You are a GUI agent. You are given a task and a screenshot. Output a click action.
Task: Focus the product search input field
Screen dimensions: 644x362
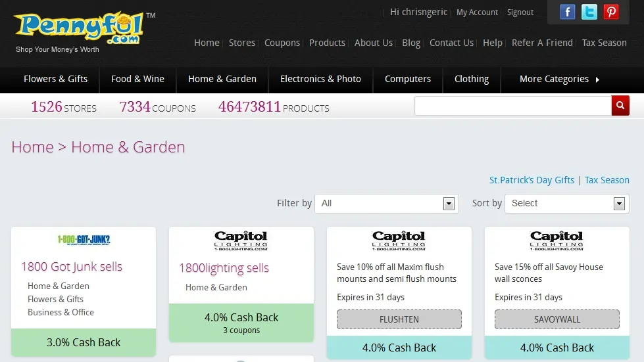click(513, 106)
